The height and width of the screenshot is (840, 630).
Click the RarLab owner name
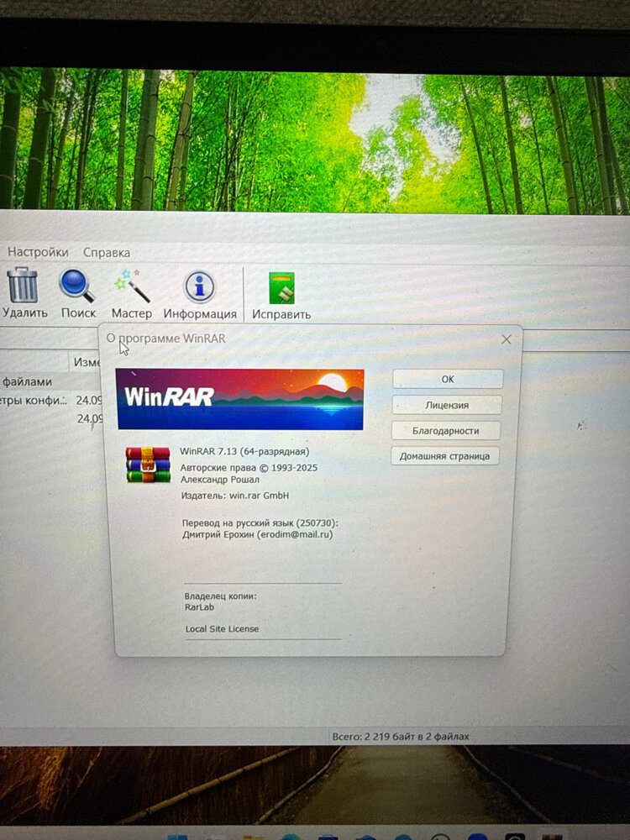pyautogui.click(x=199, y=607)
